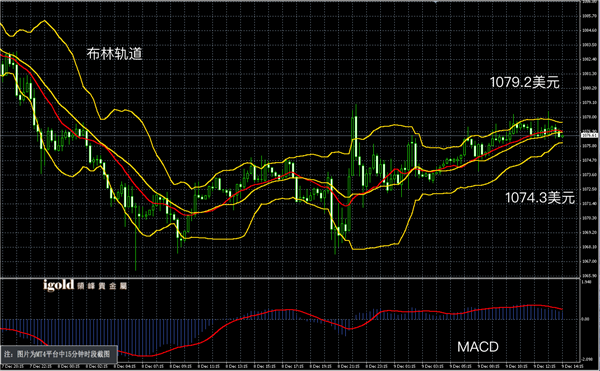
Task: Click the 布林轨道 Bollinger band label
Action: coord(114,54)
